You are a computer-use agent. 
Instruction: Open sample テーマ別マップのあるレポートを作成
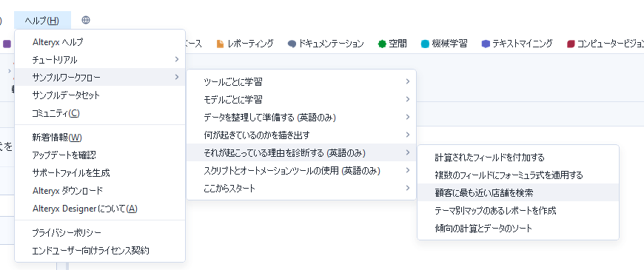(x=518, y=211)
